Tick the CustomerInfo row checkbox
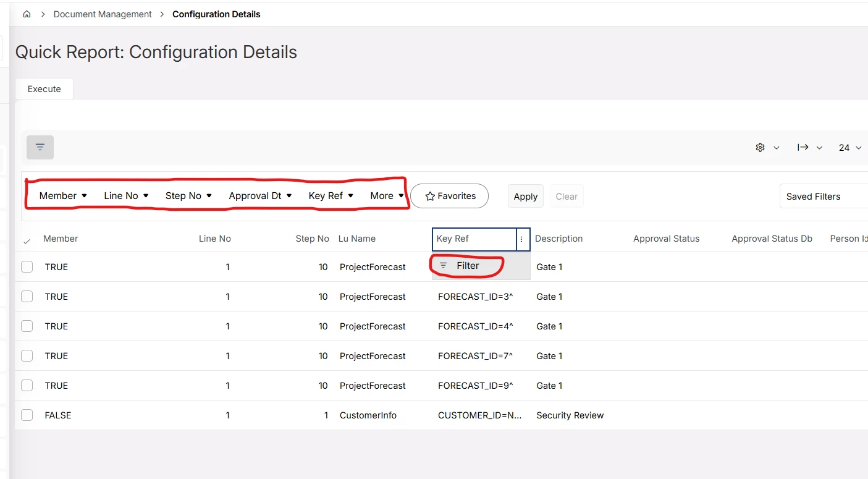868x479 pixels. 27,415
